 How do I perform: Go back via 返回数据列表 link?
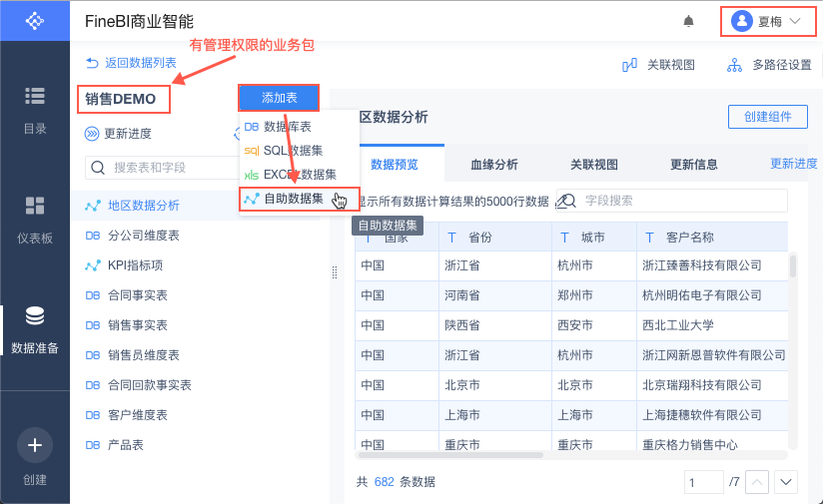coord(131,63)
